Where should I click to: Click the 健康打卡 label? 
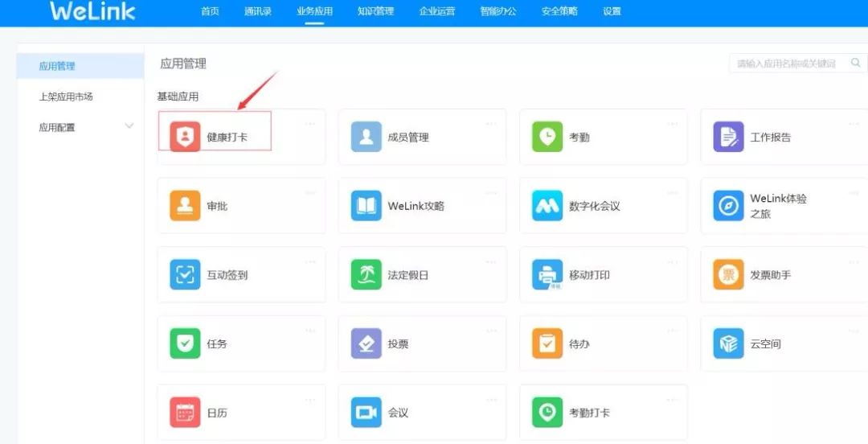pos(227,137)
